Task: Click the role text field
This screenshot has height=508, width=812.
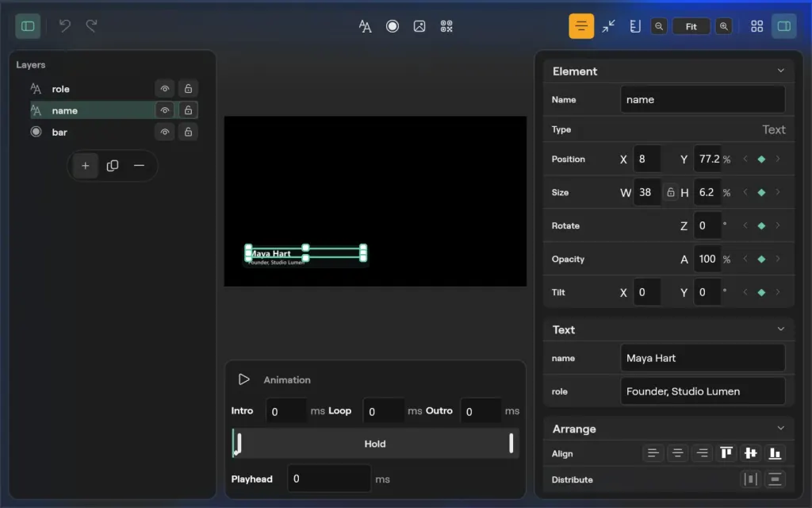Action: pos(703,391)
